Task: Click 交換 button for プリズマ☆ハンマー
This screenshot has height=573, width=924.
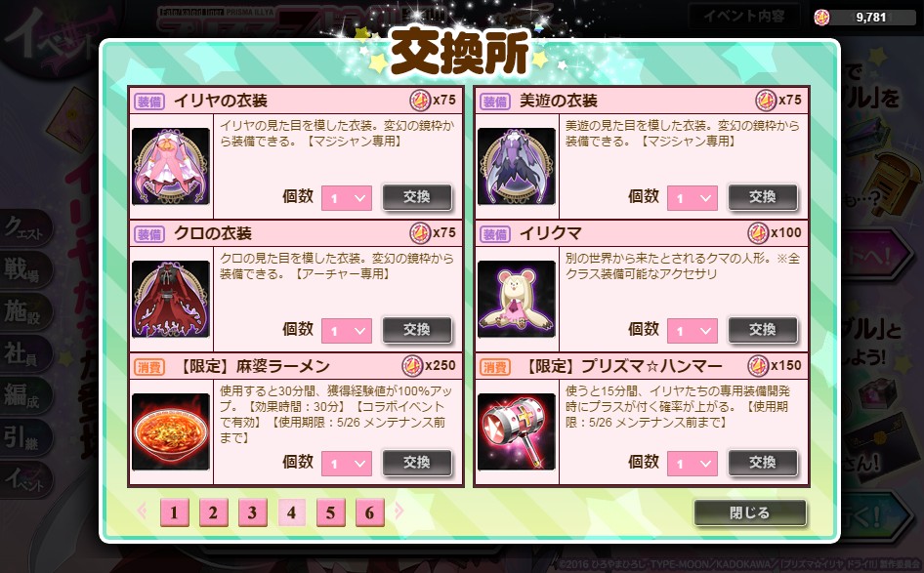Action: point(763,463)
